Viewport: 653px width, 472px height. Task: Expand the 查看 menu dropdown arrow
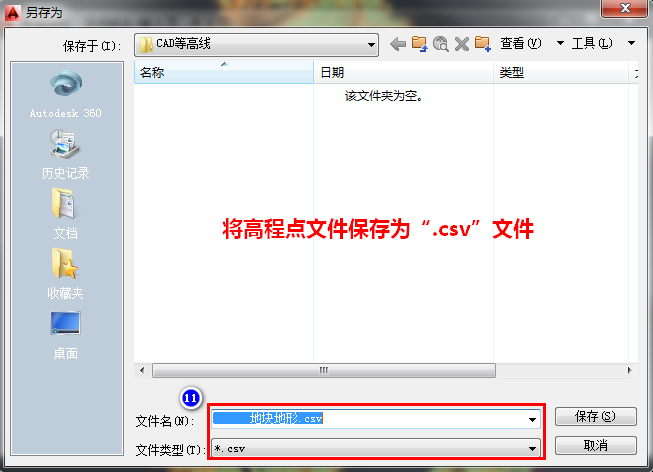560,43
